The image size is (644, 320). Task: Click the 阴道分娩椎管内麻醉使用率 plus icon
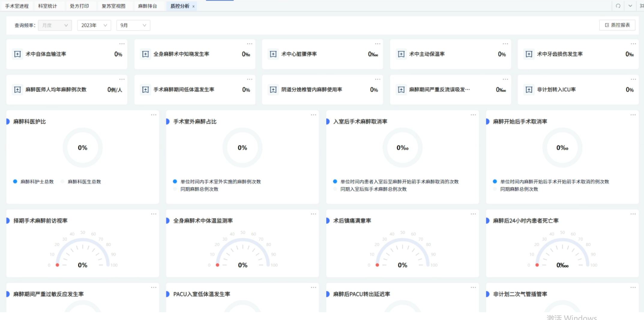[x=273, y=90]
